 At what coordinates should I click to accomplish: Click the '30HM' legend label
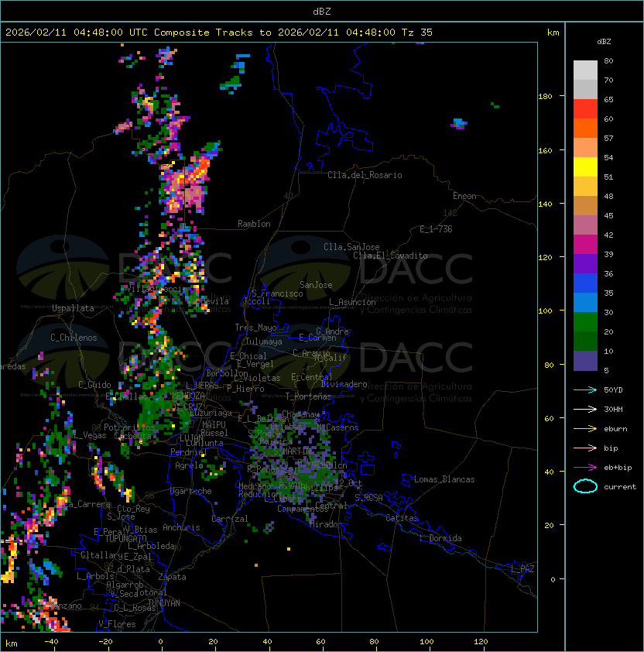click(613, 409)
